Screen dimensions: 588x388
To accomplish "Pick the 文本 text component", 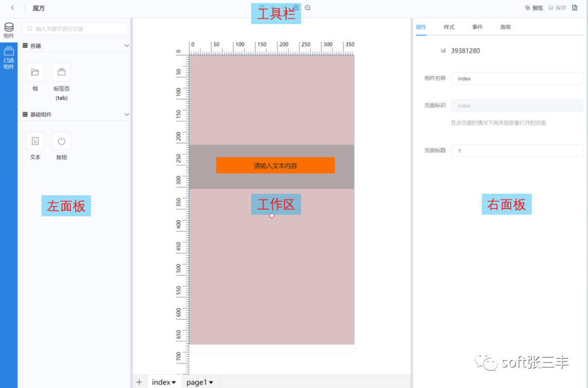I will tap(35, 141).
